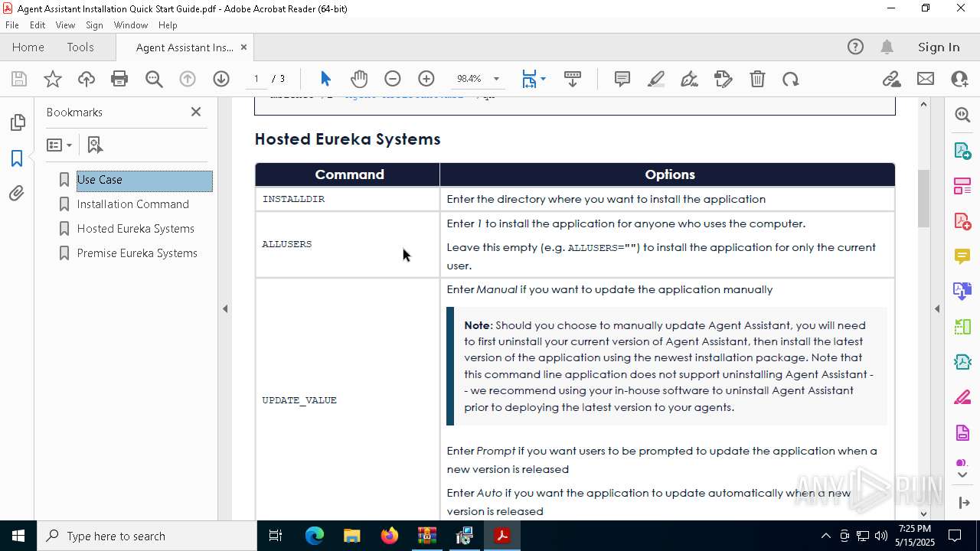Add a new bookmark icon
This screenshot has height=551, width=980.
[95, 145]
